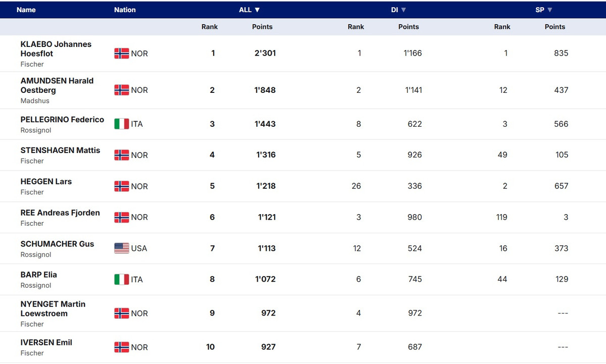Open SCHUMACHER Gus athlete page
The image size is (606, 364).
pos(57,244)
